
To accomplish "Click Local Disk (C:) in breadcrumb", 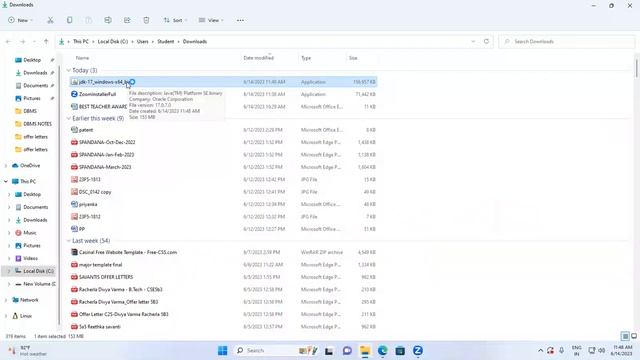I will pos(113,42).
